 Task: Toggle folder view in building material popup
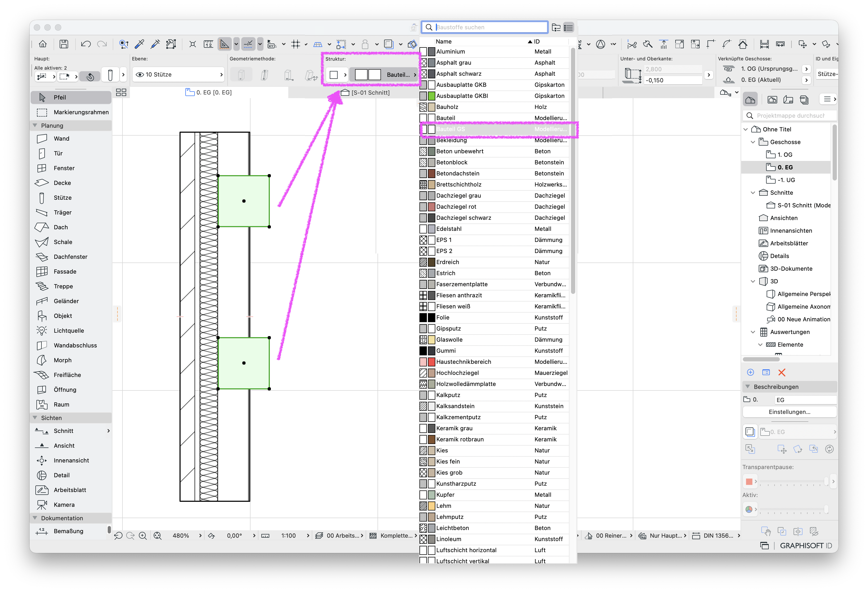click(556, 27)
